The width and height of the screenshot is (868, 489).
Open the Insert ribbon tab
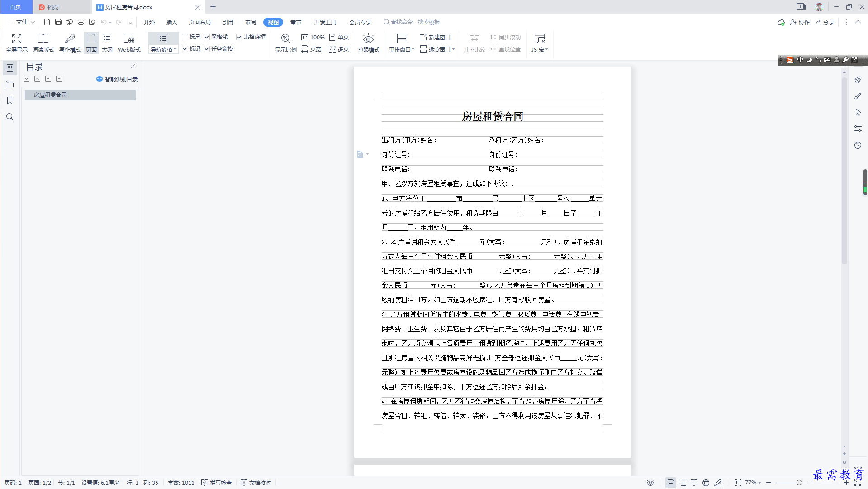tap(171, 22)
